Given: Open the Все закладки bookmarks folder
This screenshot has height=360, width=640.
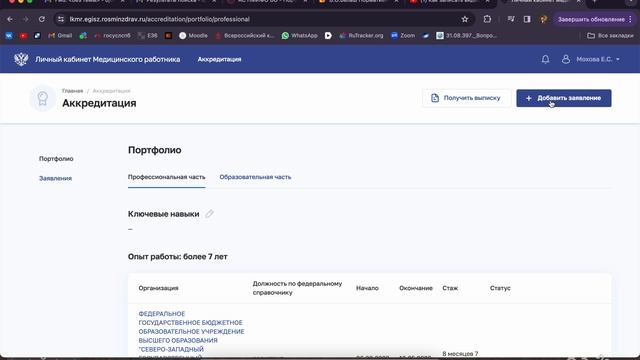Looking at the screenshot, I should [610, 36].
